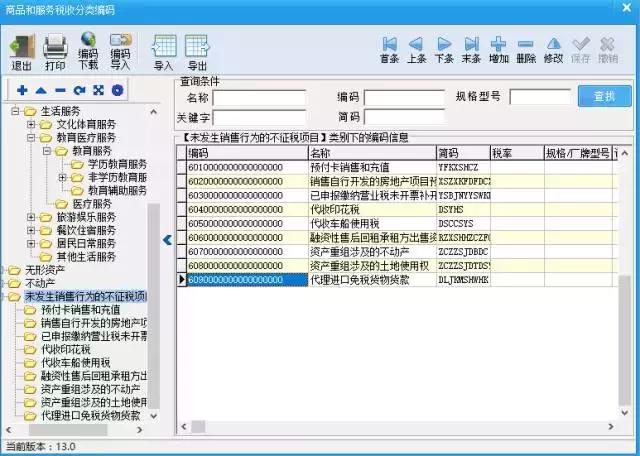Click the 编码 query input field
This screenshot has width=640, height=456.
click(x=404, y=98)
